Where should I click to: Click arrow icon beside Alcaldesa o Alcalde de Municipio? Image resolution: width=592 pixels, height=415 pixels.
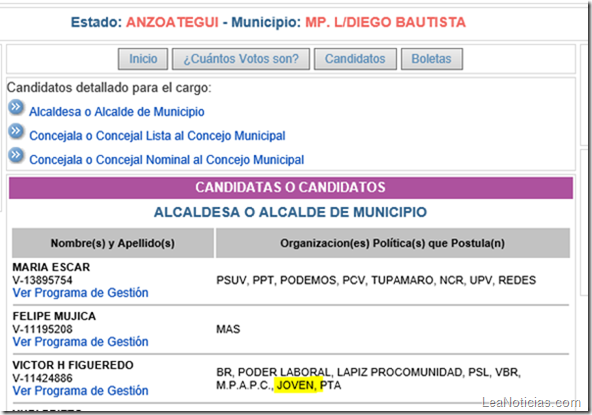click(16, 108)
